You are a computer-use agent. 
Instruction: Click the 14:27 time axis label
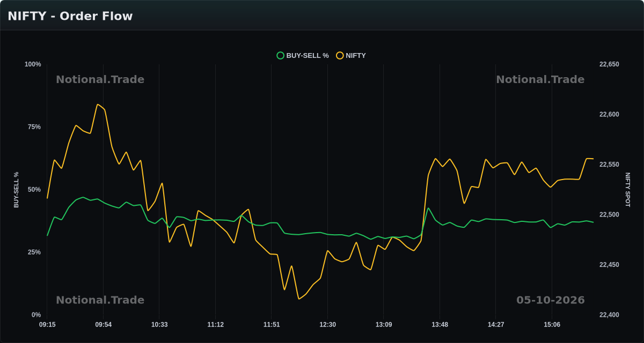click(496, 325)
